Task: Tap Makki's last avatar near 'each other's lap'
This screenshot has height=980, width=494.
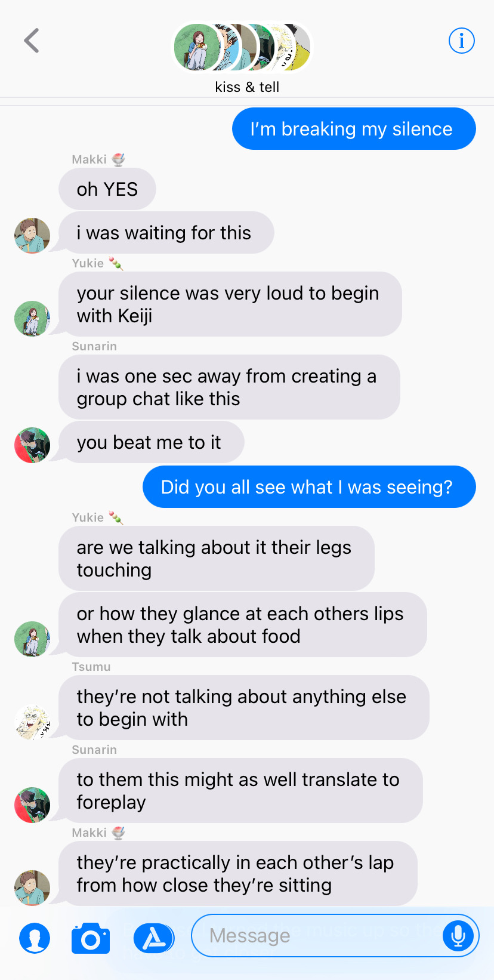Action: (x=32, y=888)
